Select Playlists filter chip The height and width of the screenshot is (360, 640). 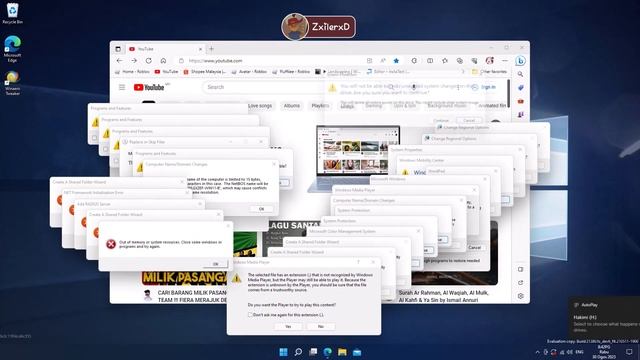(320, 106)
